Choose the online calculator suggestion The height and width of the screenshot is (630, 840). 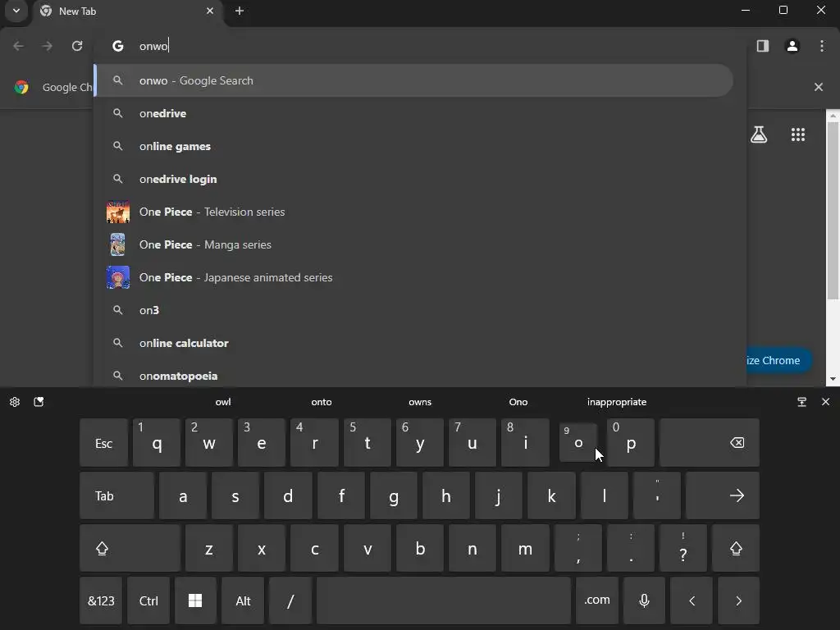point(413,343)
